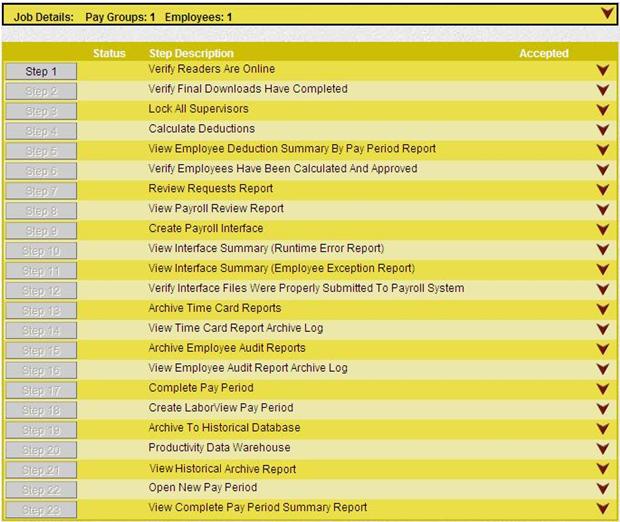
Task: Click the Step 2 button
Action: click(41, 91)
